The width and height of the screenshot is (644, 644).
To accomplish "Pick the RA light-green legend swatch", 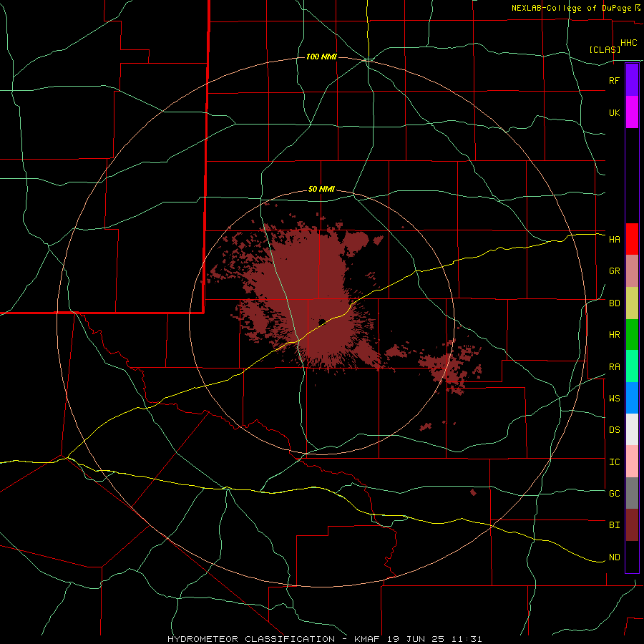I will (632, 366).
